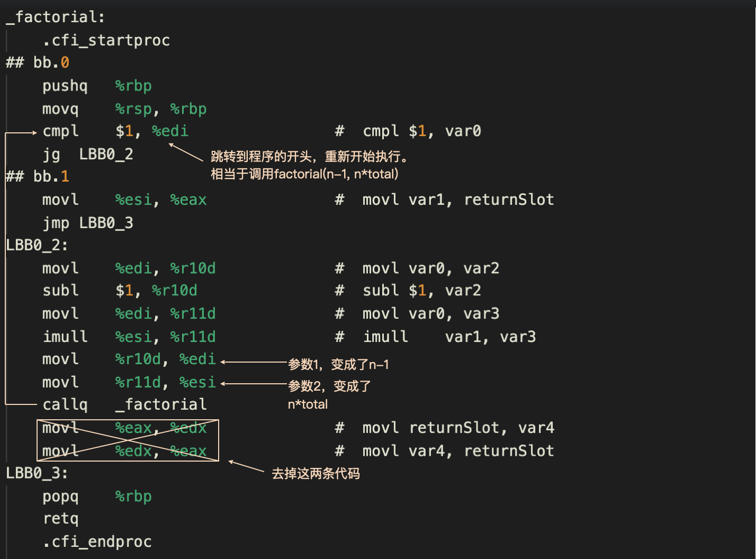Screen dimensions: 756x559
Task: Click the callq _factorial instruction
Action: pos(124,405)
